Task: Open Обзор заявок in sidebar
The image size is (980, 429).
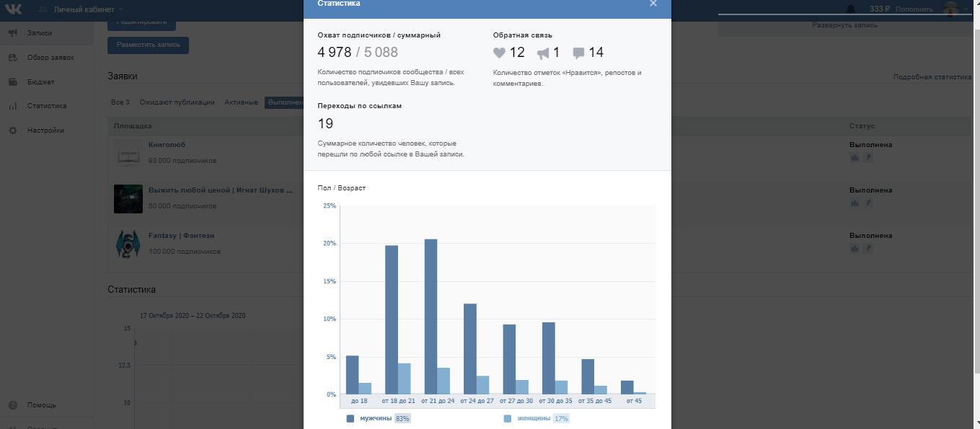Action: click(50, 58)
